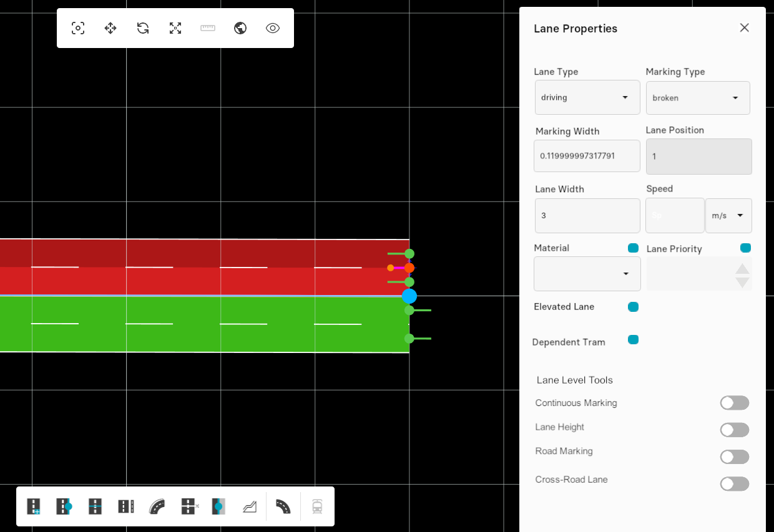The image size is (774, 532).
Task: Click the Lane Width input field
Action: coord(587,216)
